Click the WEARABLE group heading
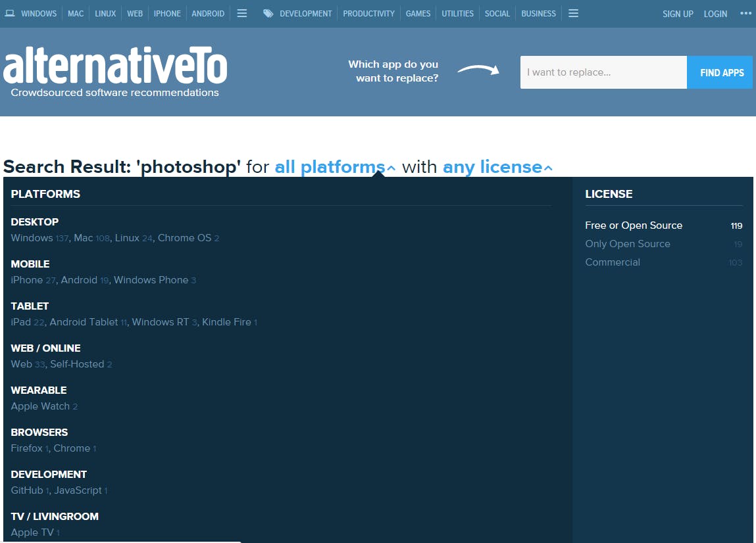This screenshot has width=756, height=543. click(x=39, y=390)
